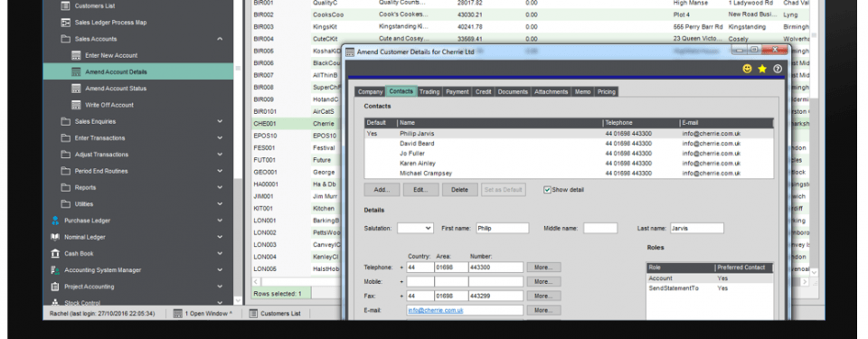Image resolution: width=868 pixels, height=339 pixels.
Task: Toggle the Show detail checkbox
Action: [547, 190]
